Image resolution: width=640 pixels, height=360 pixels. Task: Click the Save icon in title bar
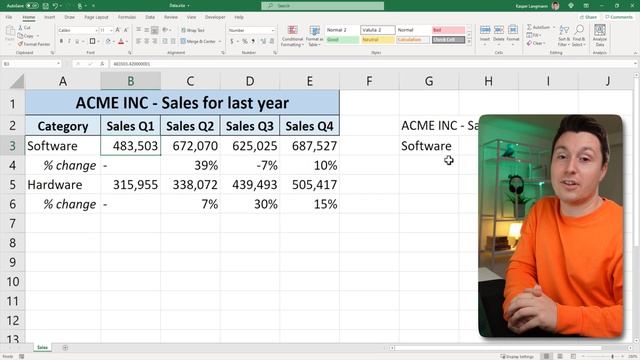pos(46,6)
